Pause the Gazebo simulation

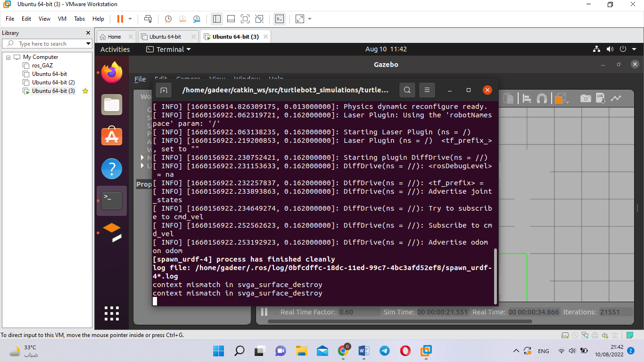[x=264, y=312]
